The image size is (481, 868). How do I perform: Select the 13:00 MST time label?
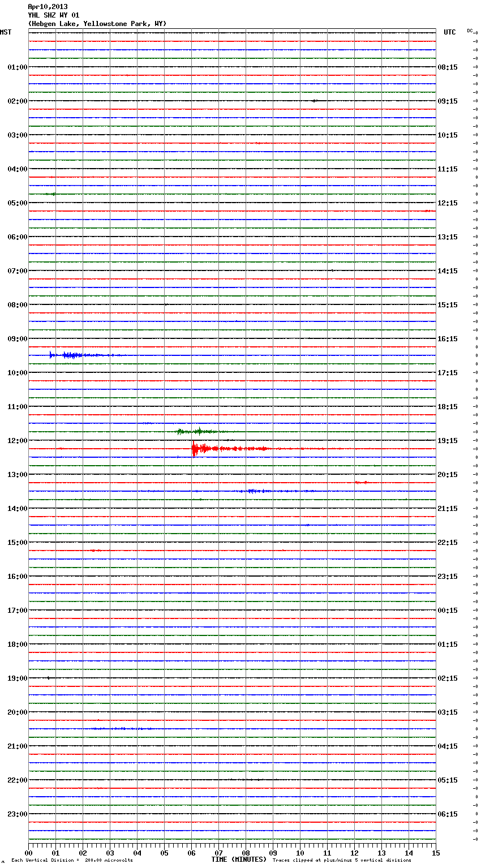point(18,475)
